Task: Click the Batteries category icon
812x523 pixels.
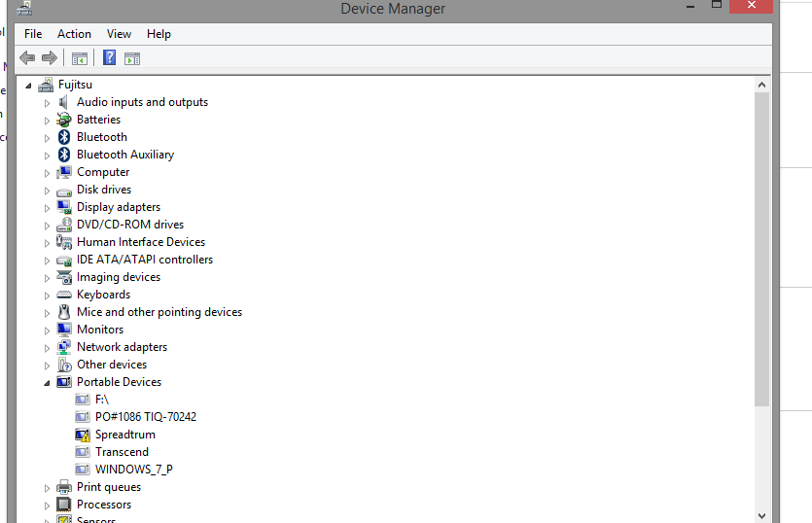Action: tap(64, 120)
